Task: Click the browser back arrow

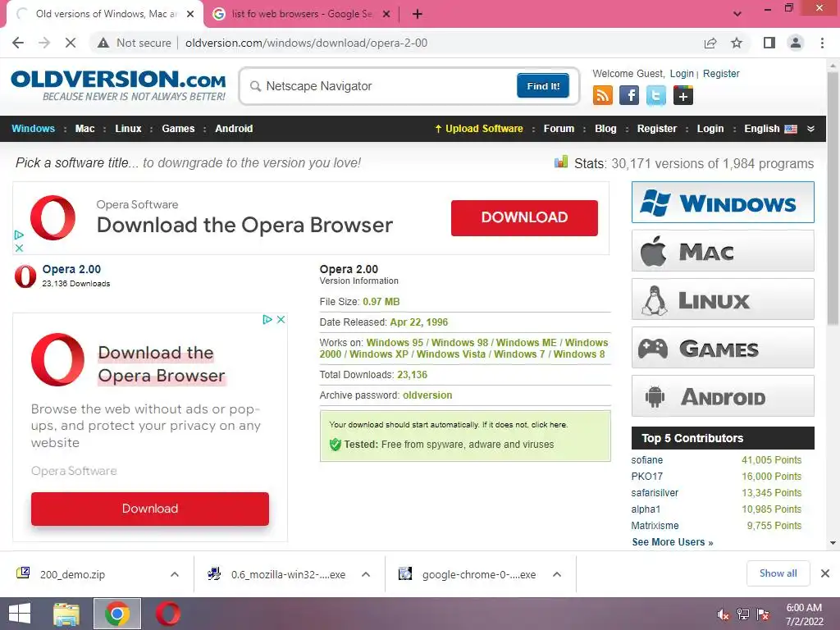Action: 18,43
